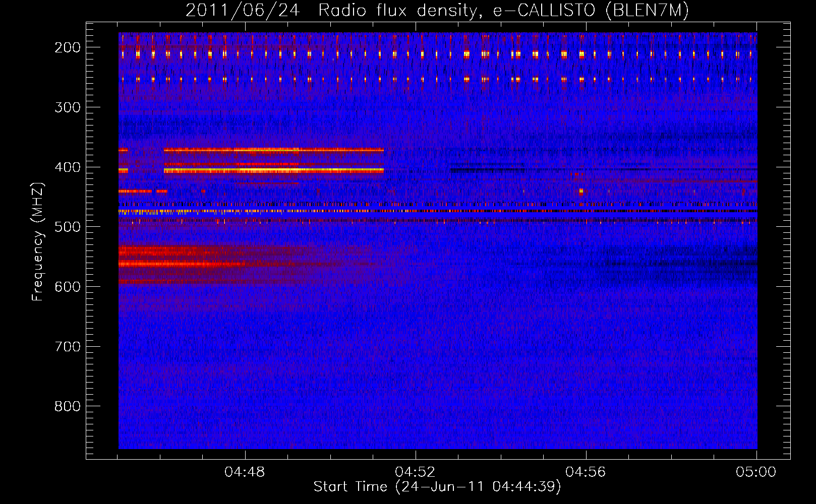Click the 800 frequency tick label
Image resolution: width=816 pixels, height=504 pixels.
click(x=67, y=406)
